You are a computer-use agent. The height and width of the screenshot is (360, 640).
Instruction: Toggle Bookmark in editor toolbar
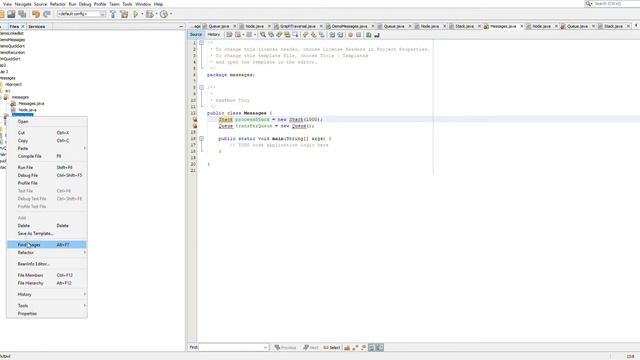pos(322,35)
